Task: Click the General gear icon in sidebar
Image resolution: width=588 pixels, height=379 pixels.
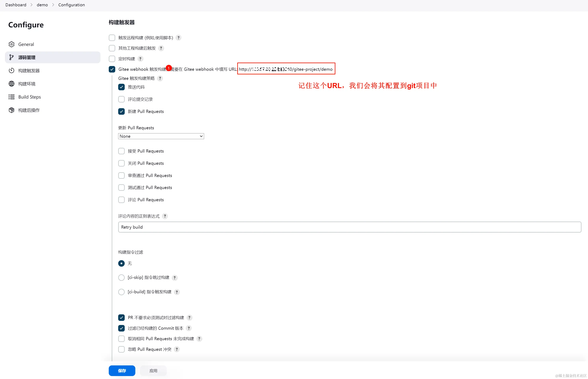Action: [x=11, y=44]
